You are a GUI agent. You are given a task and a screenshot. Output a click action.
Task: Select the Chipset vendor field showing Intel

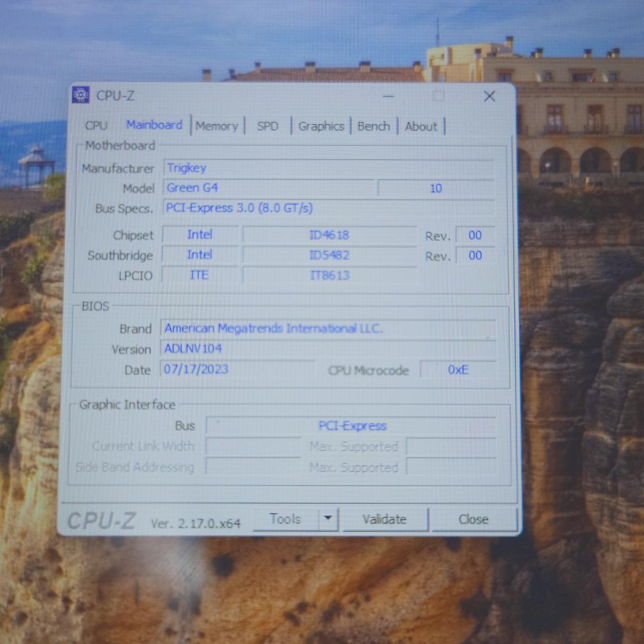tap(200, 235)
